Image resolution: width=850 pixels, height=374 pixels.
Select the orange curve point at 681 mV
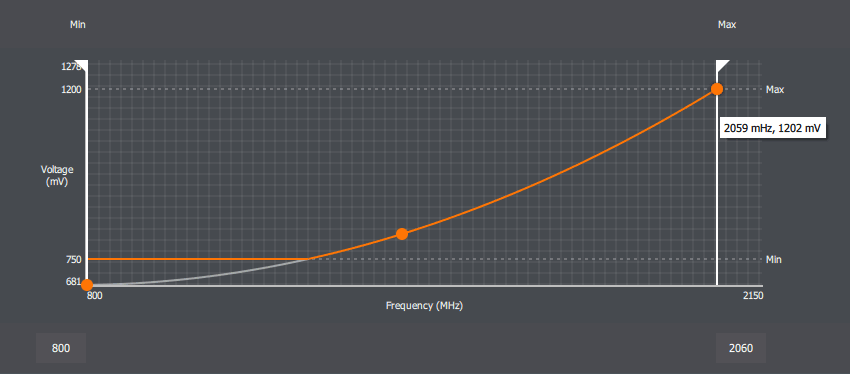(87, 285)
